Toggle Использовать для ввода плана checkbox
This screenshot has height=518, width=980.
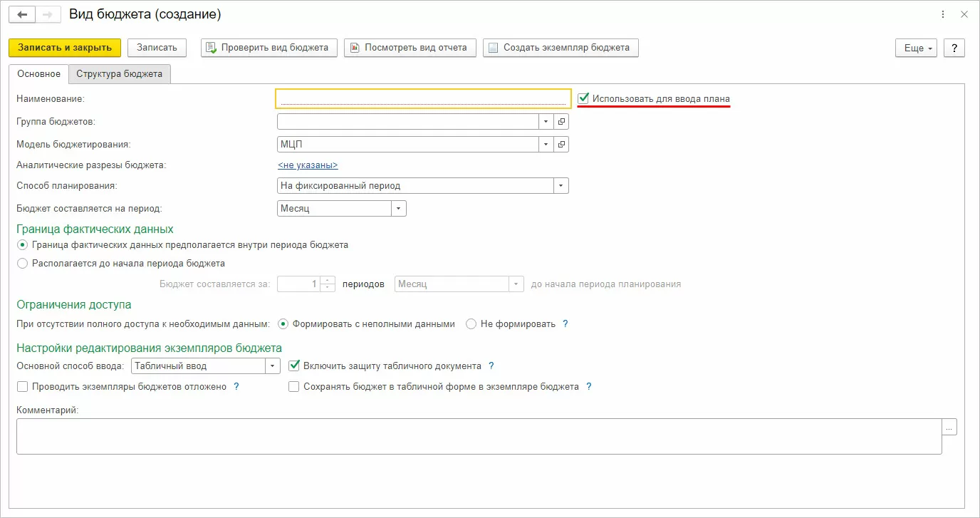coord(583,98)
